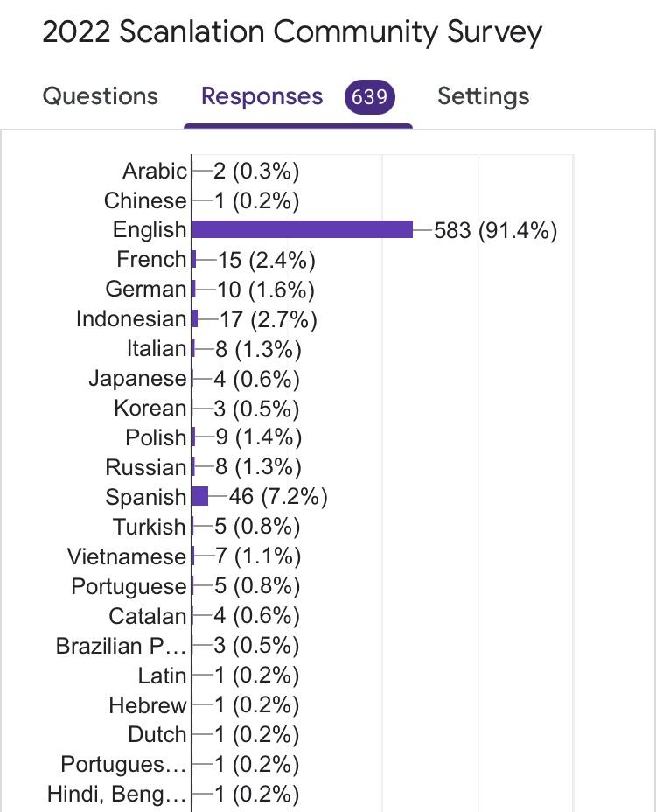The width and height of the screenshot is (656, 812).
Task: Click the 2022 Scanlation Community Survey title
Action: coord(292,32)
